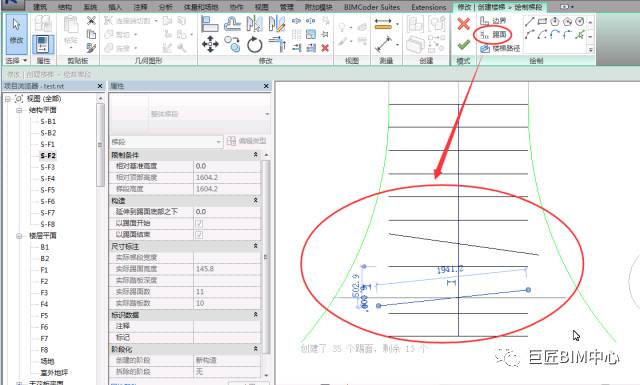Choose Mirror Pick Axis tool
The image size is (640, 385).
tap(255, 24)
